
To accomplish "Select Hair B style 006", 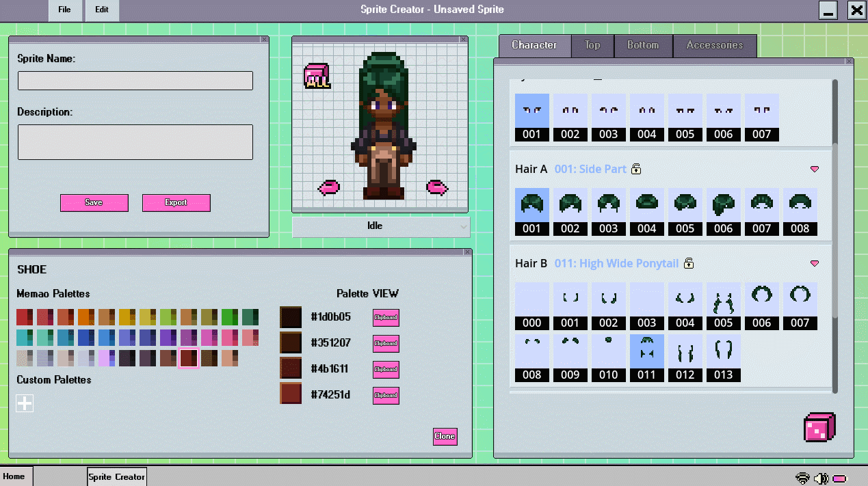I will [x=762, y=306].
